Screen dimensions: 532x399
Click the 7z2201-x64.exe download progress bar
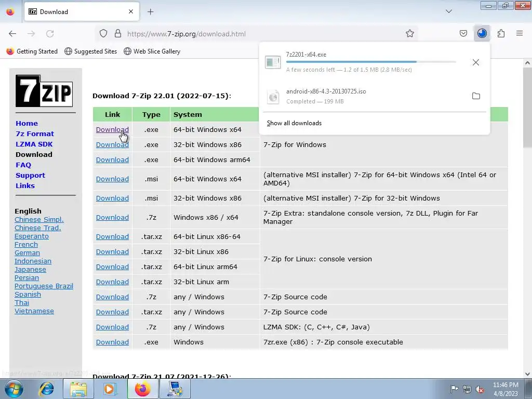pos(371,62)
